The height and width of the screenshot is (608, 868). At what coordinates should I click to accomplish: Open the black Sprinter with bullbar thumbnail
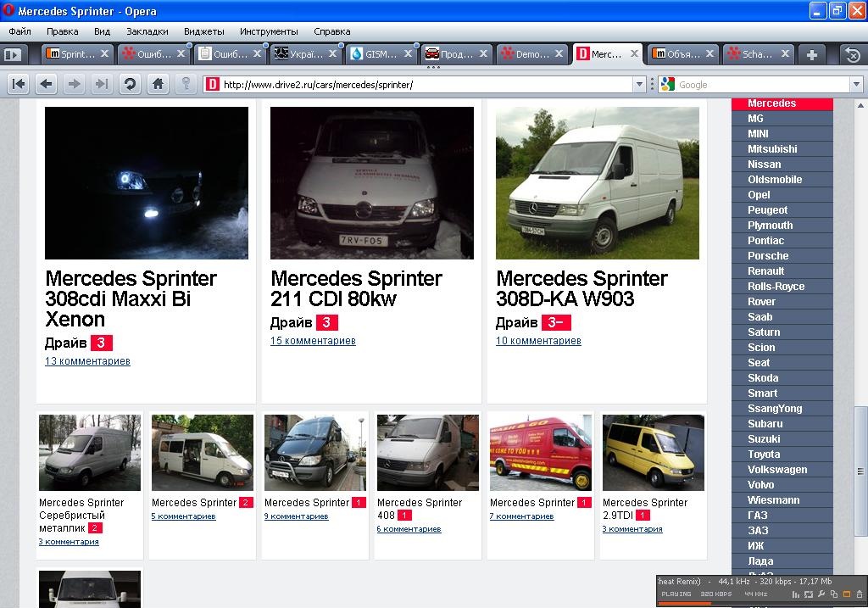[x=315, y=453]
